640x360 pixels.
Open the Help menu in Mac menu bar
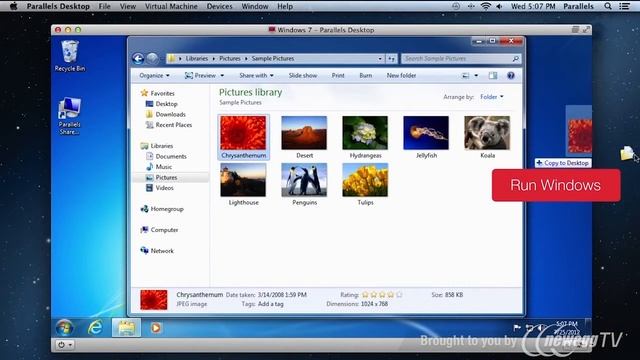tap(285, 6)
